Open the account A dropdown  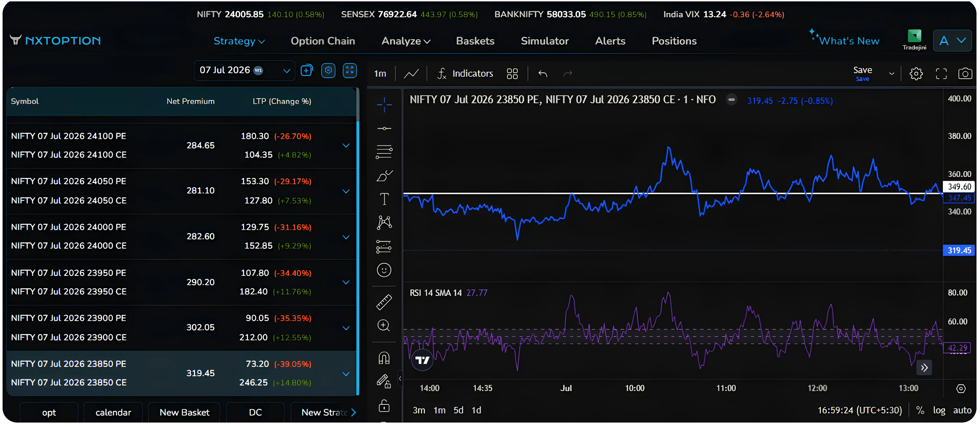[x=952, y=40]
